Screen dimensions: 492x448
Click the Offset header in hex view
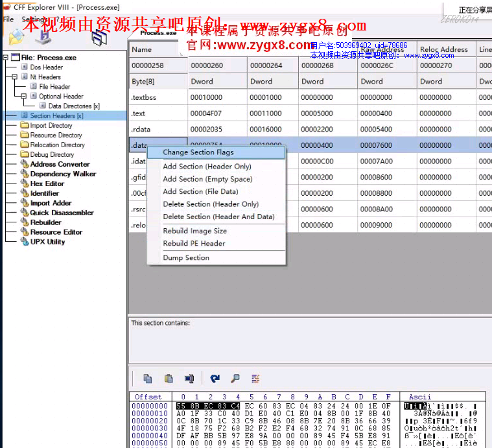pos(148,397)
